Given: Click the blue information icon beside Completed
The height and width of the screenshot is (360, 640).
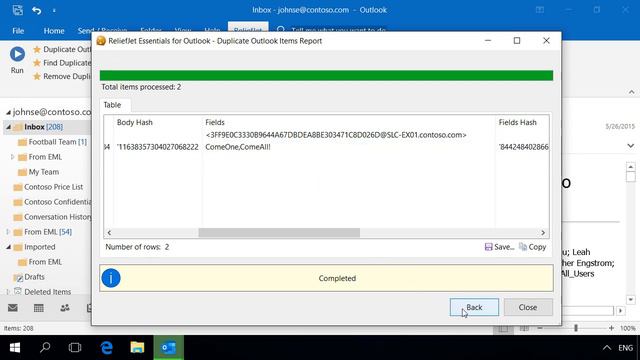Looking at the screenshot, I should point(111,278).
